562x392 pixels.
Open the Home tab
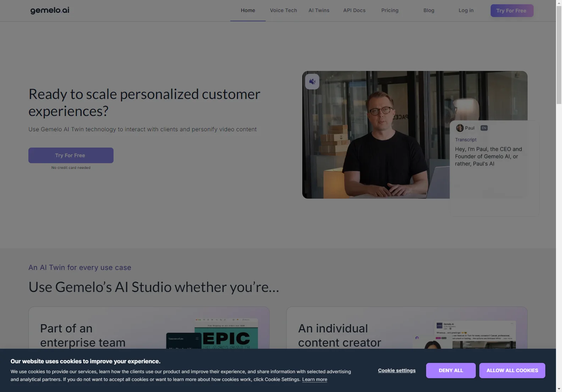point(248,11)
